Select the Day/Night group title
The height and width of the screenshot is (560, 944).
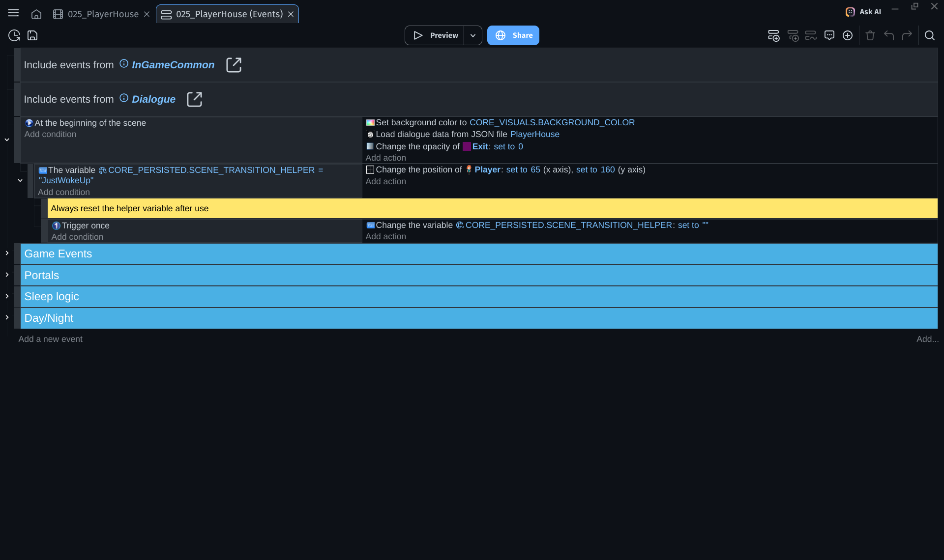[49, 318]
